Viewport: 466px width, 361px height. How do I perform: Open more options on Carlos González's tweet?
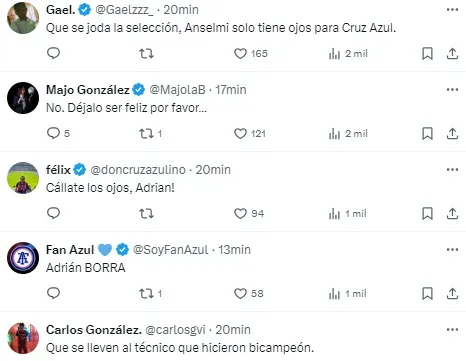(x=452, y=330)
